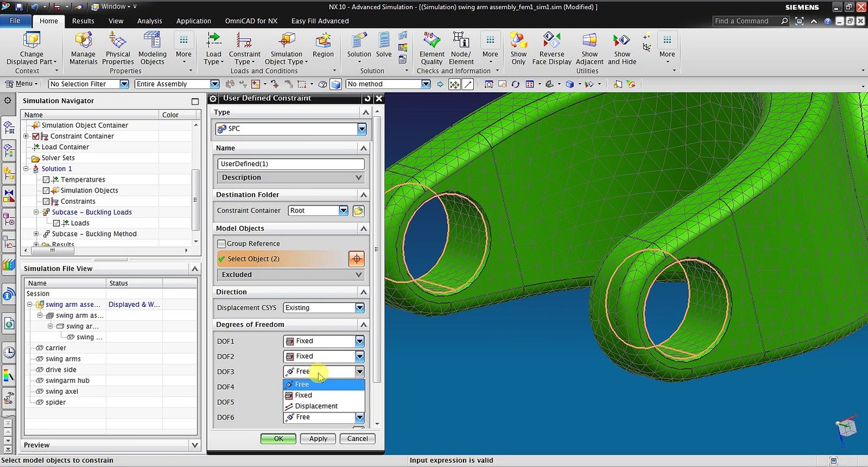
Task: Click Show and Hide utility
Action: 622,49
